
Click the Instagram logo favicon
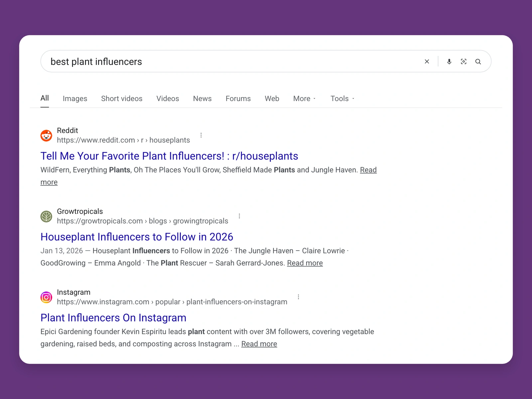coord(46,297)
